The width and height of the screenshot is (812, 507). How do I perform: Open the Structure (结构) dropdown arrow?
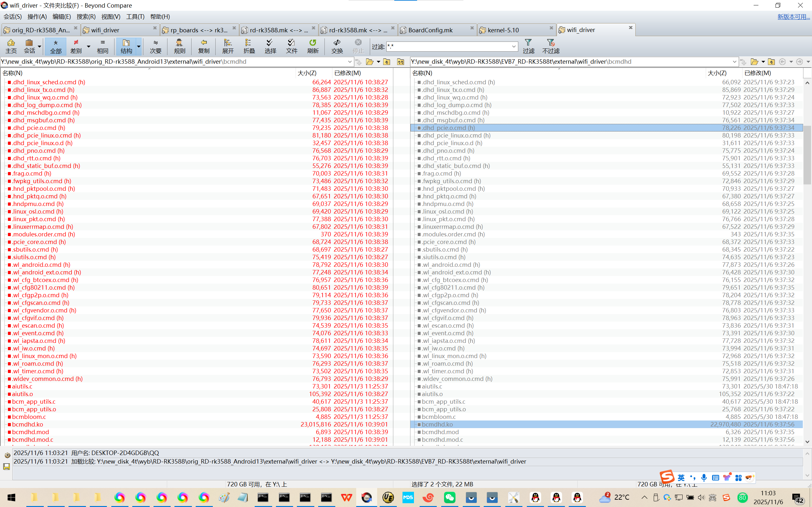[139, 46]
